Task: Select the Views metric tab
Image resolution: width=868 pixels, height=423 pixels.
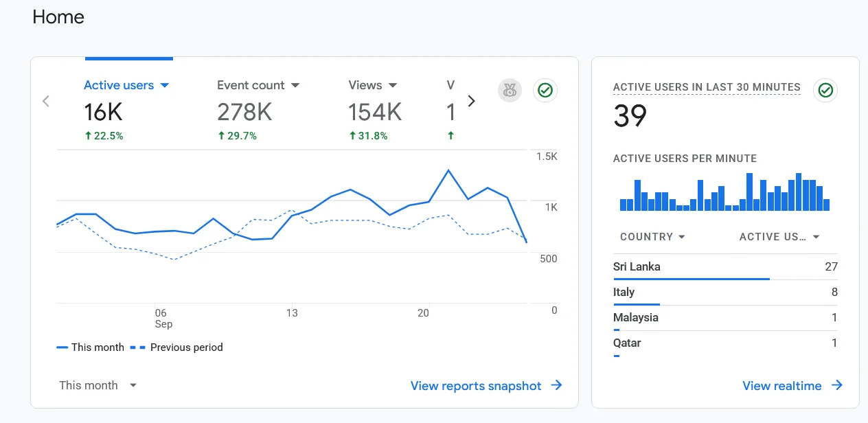Action: (x=374, y=110)
